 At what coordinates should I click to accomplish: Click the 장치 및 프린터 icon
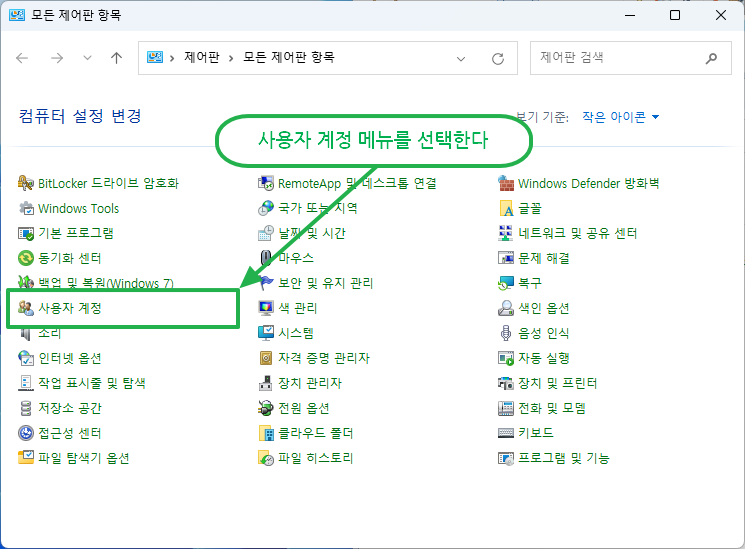click(x=506, y=383)
